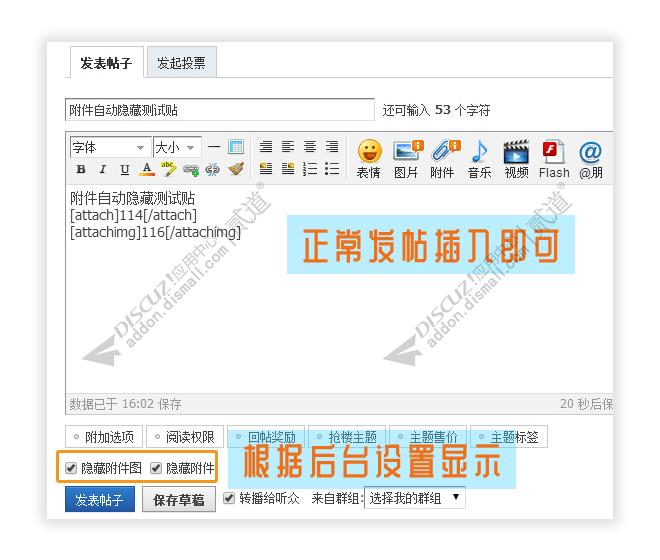
Task: Open the 附件 attachment paperclip tool
Action: coord(443,159)
